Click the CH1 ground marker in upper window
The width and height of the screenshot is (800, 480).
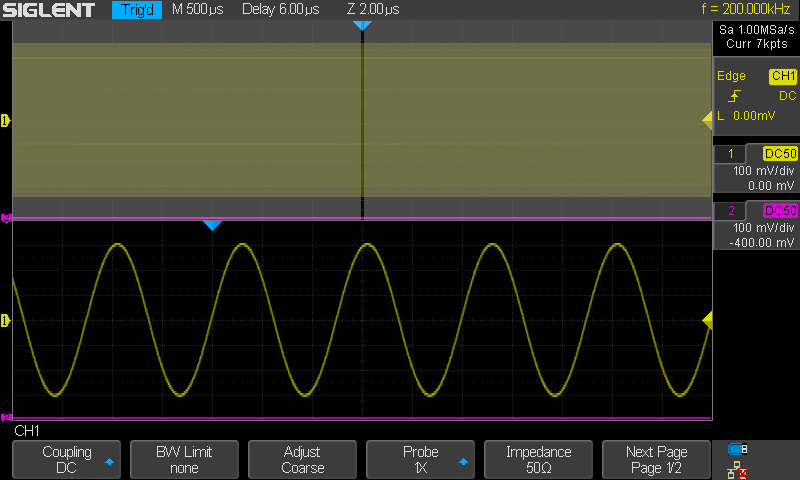click(x=6, y=121)
